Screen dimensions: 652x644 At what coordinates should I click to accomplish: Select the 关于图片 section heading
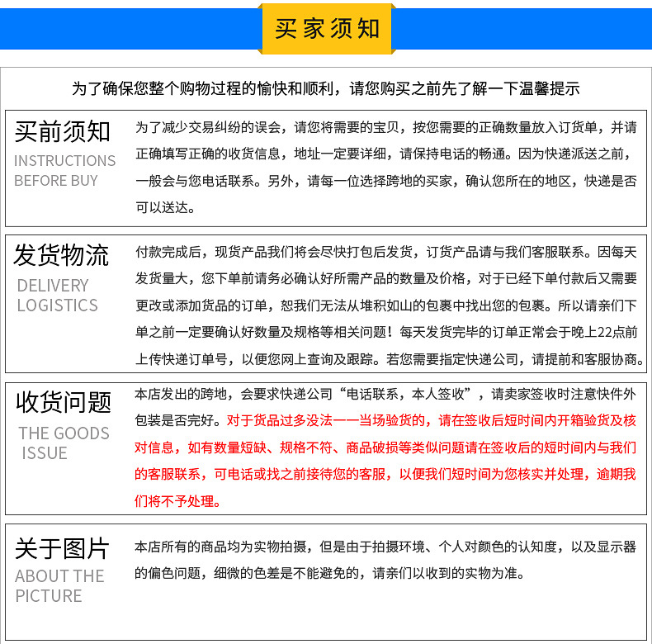coord(61,548)
